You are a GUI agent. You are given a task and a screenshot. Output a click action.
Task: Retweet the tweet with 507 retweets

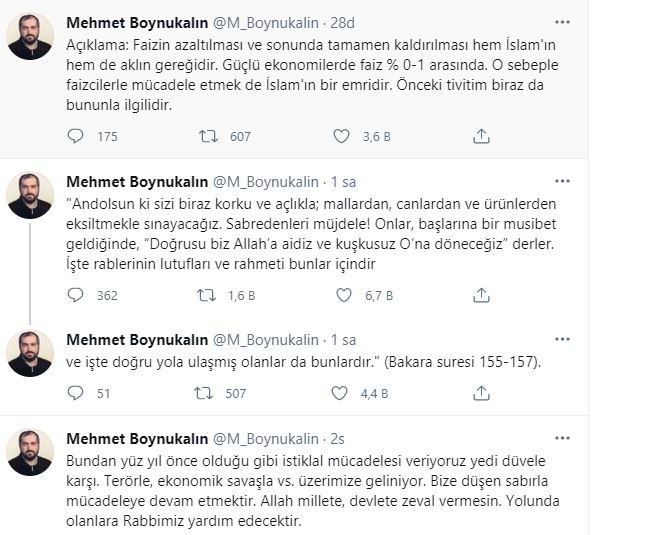click(x=207, y=393)
